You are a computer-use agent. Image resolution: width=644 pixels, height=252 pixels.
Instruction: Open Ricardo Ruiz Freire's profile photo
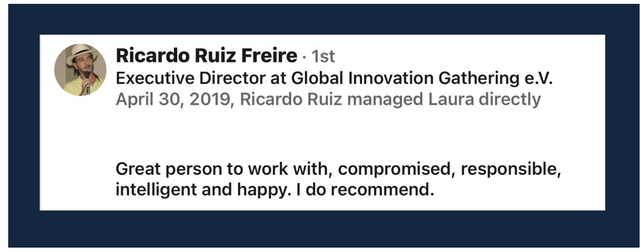(80, 70)
